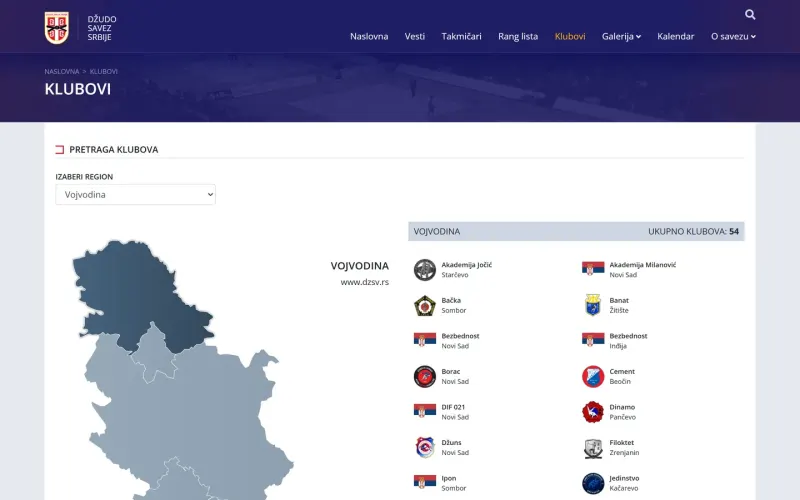
Task: Click Banat Žitište club crest
Action: pyautogui.click(x=593, y=305)
